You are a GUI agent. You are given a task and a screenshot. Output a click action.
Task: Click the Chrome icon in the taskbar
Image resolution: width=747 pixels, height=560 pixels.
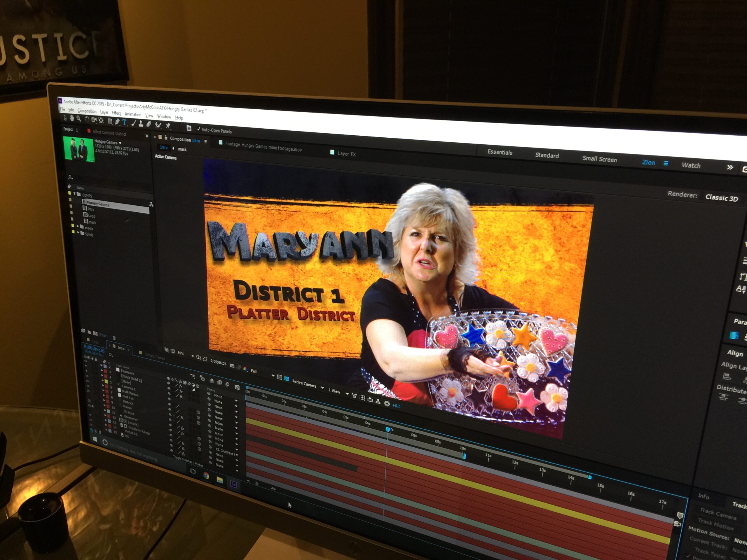point(206,476)
